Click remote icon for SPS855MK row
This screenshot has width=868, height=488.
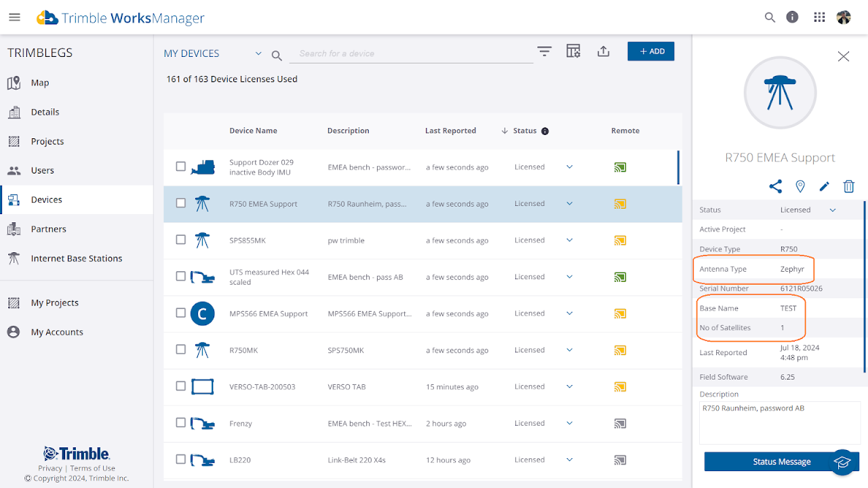tap(620, 240)
